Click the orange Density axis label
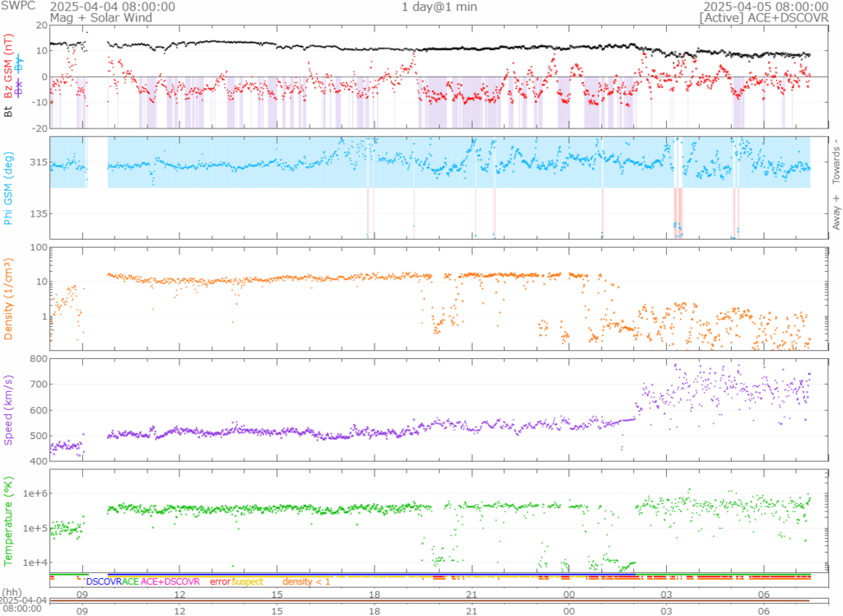The height and width of the screenshot is (616, 843). click(x=9, y=300)
